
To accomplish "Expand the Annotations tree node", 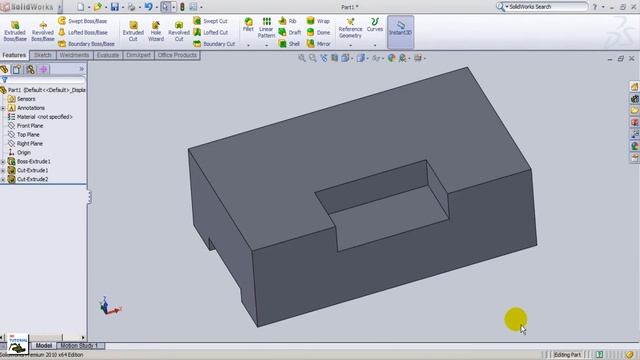I will pyautogui.click(x=3, y=108).
